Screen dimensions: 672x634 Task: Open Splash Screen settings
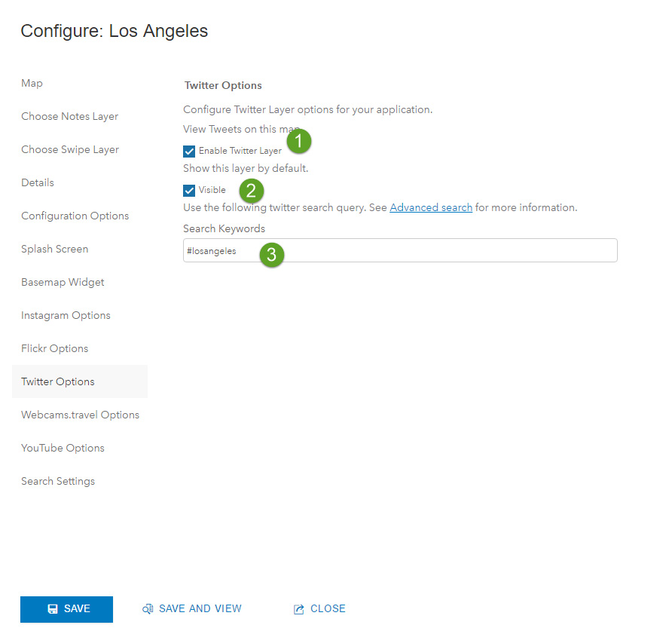tap(54, 249)
